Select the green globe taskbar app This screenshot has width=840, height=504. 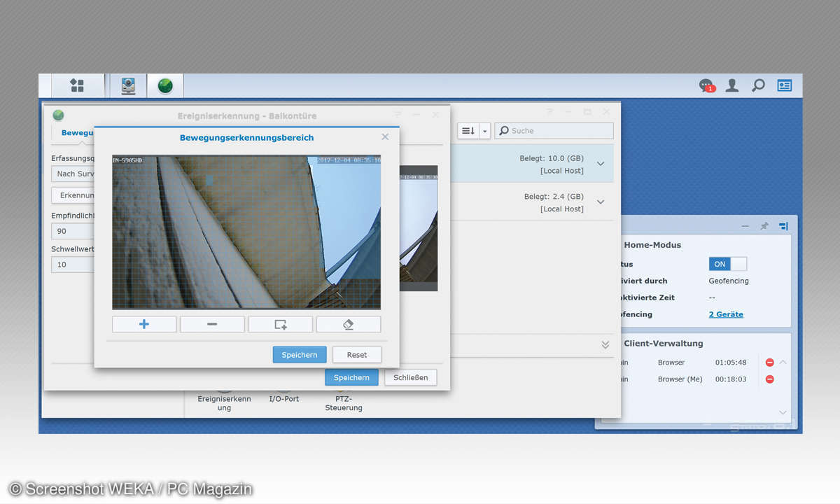pos(165,85)
